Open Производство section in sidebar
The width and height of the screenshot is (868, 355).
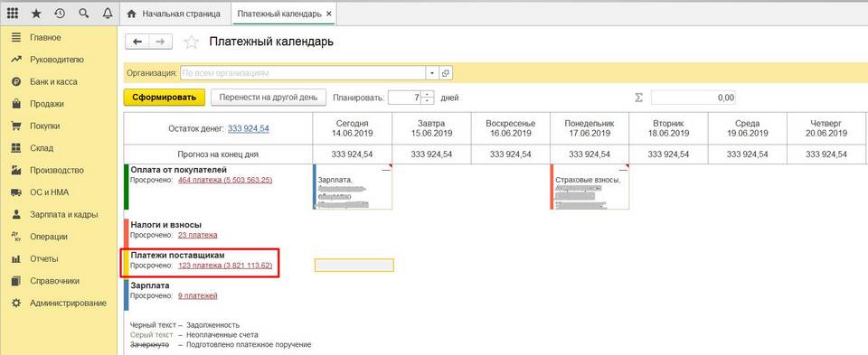point(57,171)
